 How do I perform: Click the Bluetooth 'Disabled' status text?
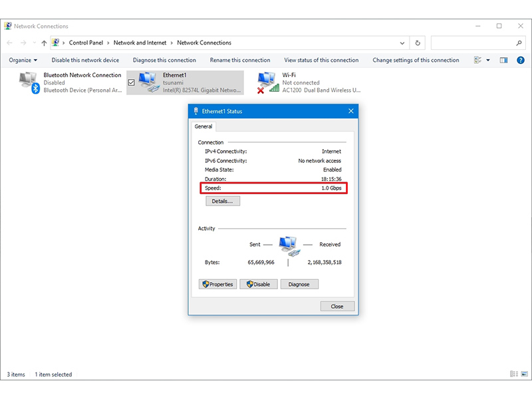coord(54,82)
